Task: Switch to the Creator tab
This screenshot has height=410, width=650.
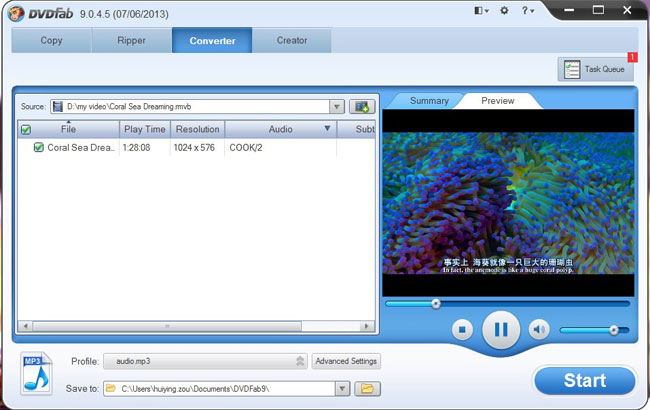Action: tap(292, 40)
